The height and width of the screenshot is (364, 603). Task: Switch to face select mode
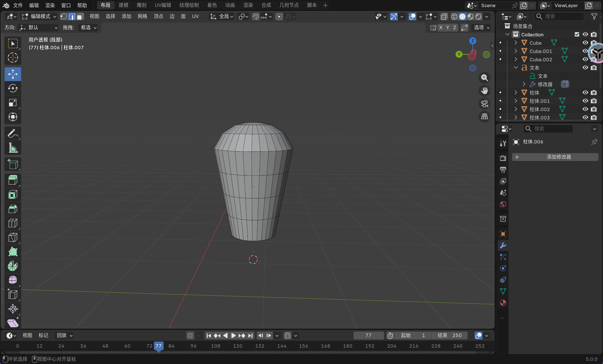tap(80, 17)
